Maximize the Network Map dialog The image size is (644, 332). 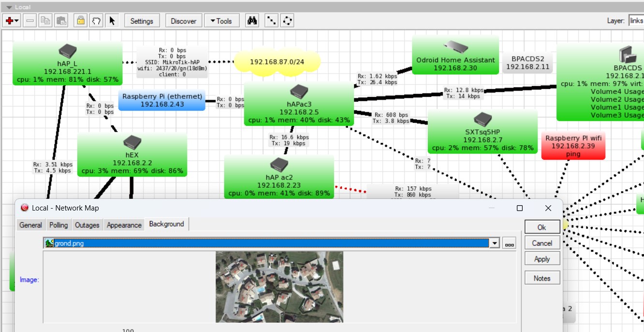pyautogui.click(x=520, y=208)
